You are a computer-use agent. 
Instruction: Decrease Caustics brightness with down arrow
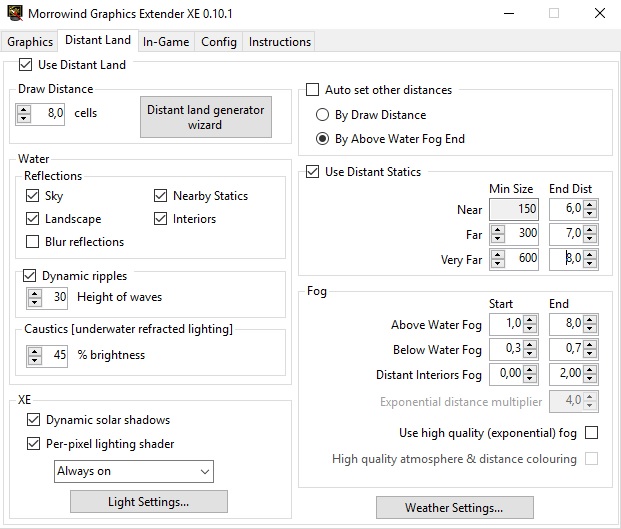(34, 360)
